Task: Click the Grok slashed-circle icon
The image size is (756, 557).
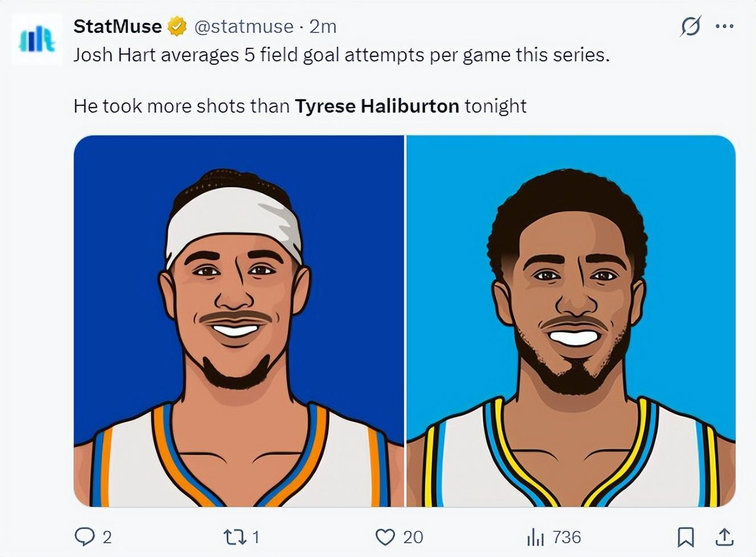Action: point(691,26)
